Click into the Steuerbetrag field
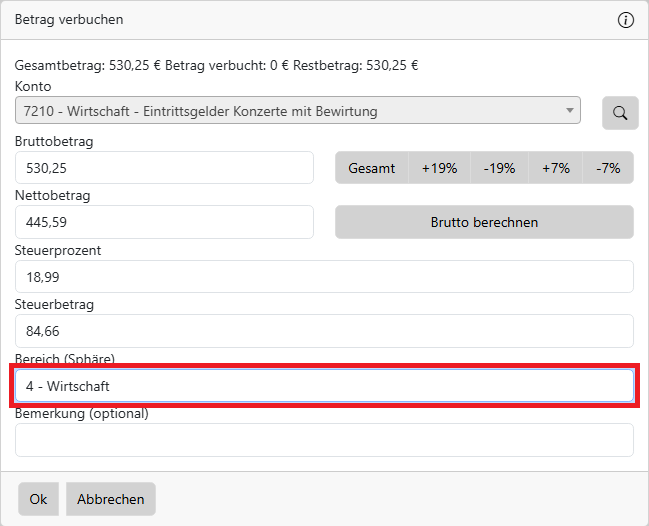The height and width of the screenshot is (526, 649). tap(324, 331)
